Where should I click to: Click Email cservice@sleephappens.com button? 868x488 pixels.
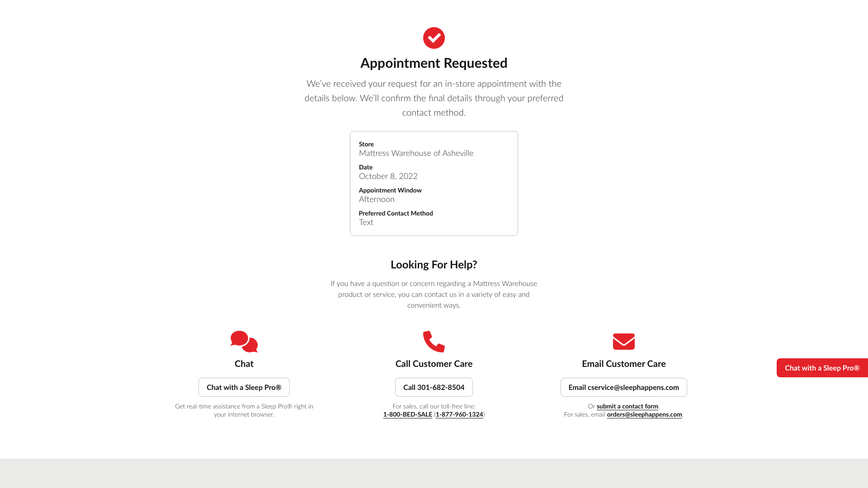point(623,387)
